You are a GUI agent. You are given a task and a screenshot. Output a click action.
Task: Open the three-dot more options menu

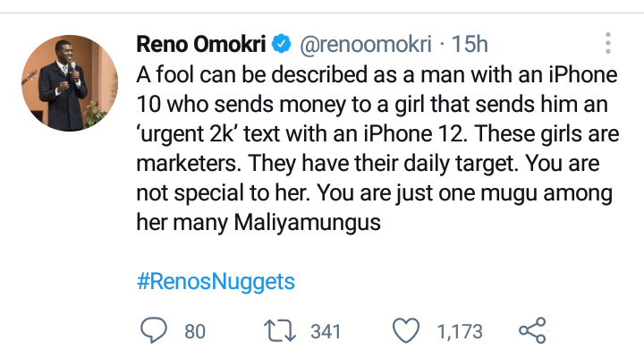607,43
